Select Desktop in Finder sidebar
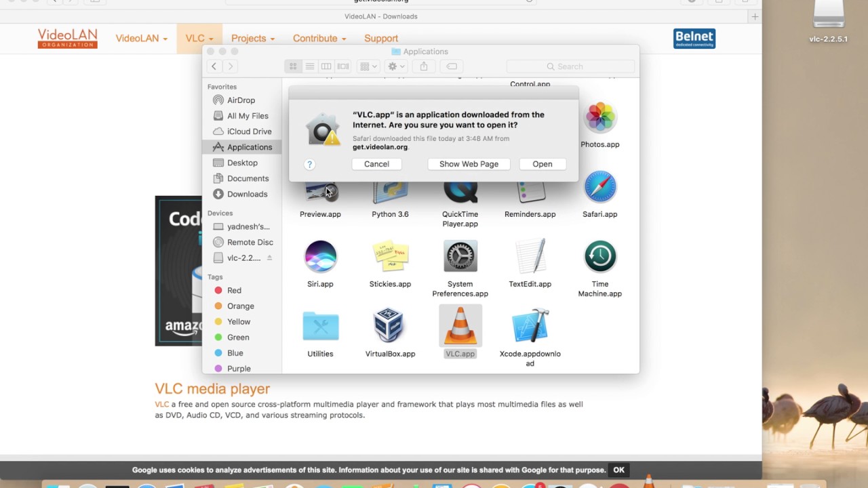 (x=242, y=163)
